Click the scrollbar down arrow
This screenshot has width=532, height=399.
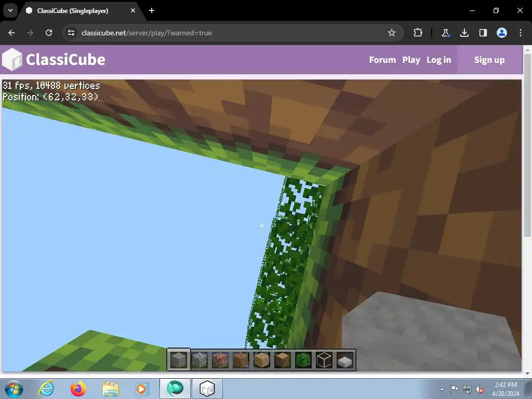(527, 374)
